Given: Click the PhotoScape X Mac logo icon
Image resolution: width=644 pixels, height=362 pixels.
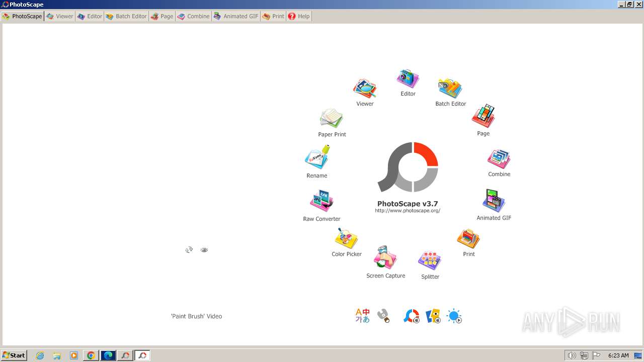Looking at the screenshot, I should (412, 316).
